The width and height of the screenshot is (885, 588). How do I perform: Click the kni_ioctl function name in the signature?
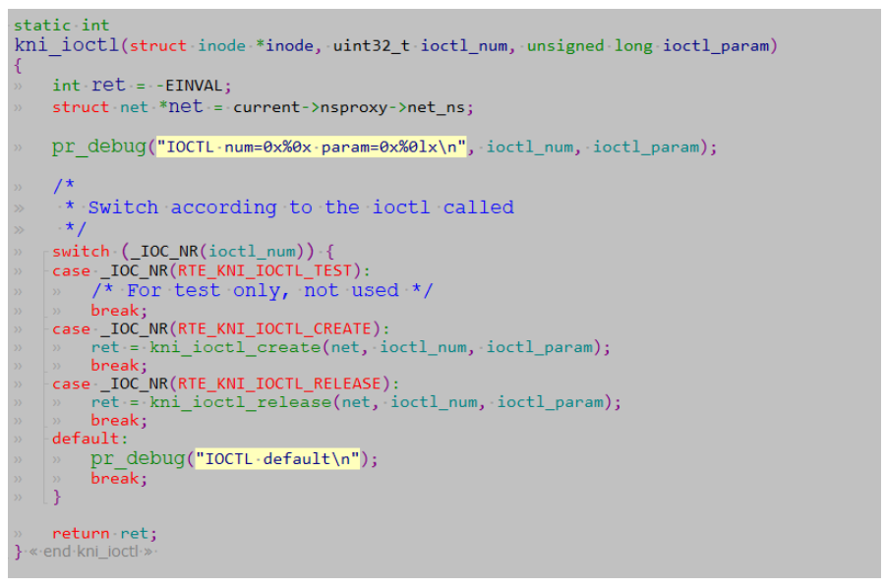pos(67,45)
